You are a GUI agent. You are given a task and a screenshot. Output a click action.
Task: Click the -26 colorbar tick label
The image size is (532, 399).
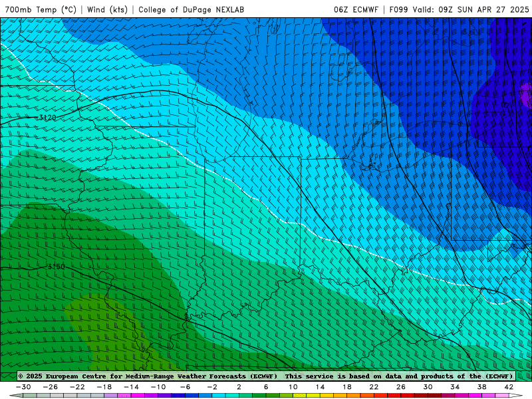pyautogui.click(x=51, y=387)
